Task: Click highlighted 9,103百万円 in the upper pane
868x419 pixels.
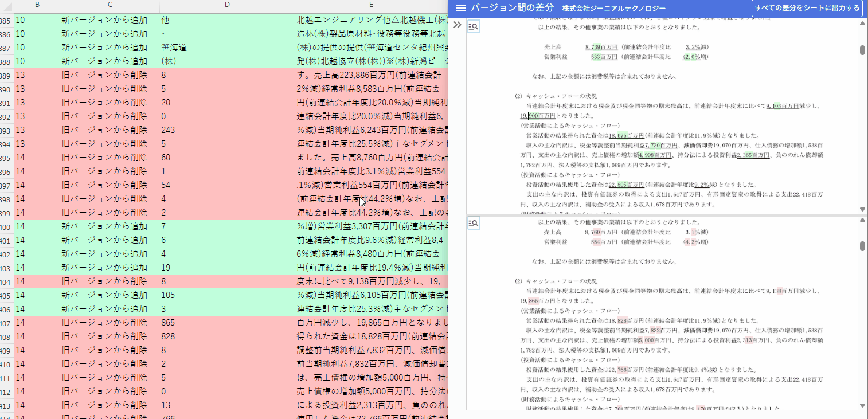Action: (x=783, y=106)
